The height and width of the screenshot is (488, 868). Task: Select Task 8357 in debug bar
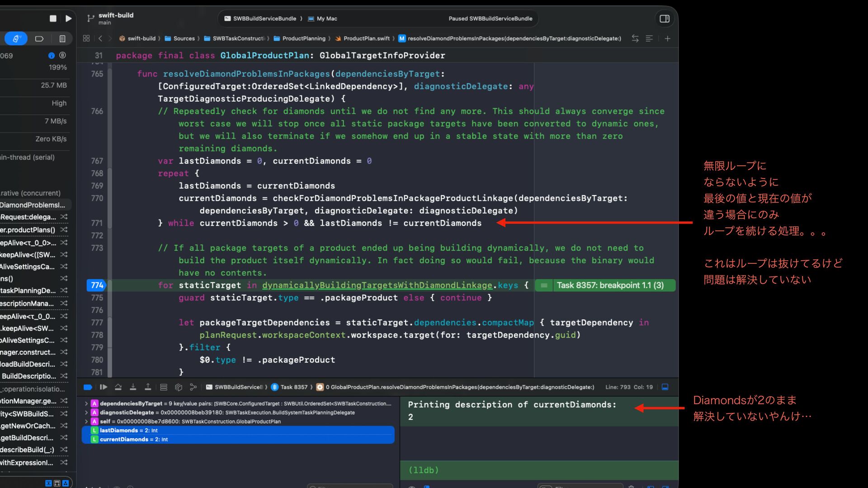(293, 387)
